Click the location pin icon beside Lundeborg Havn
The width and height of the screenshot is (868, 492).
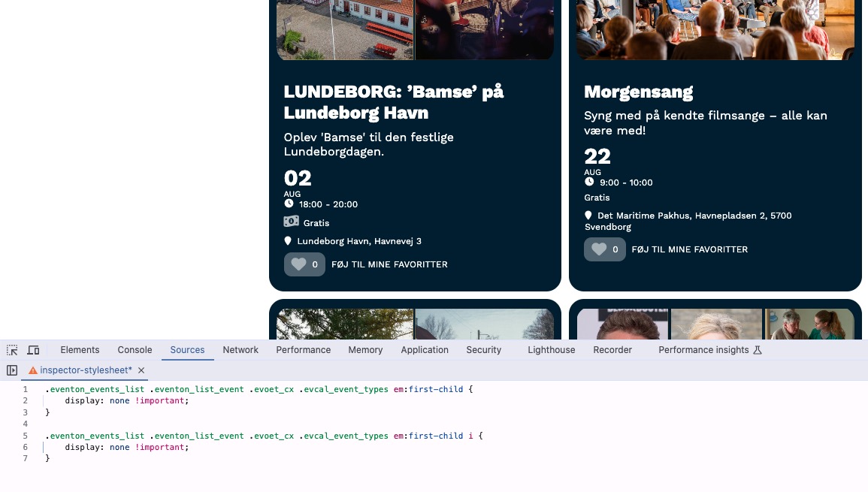pyautogui.click(x=288, y=241)
